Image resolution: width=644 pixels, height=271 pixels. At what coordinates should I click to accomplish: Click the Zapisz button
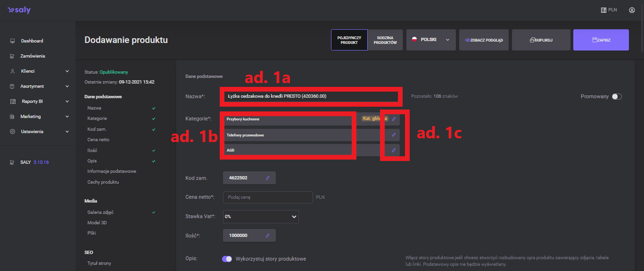(x=601, y=40)
